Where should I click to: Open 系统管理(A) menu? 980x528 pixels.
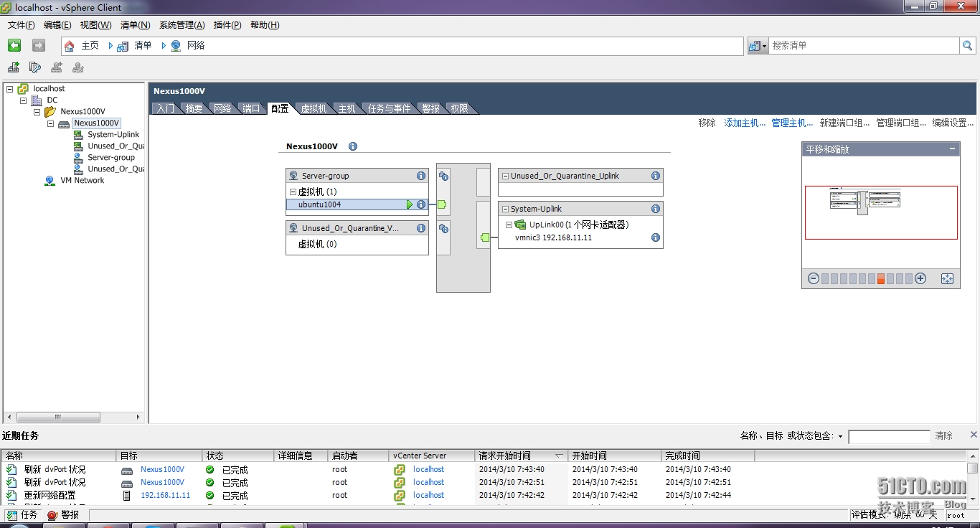[x=182, y=25]
